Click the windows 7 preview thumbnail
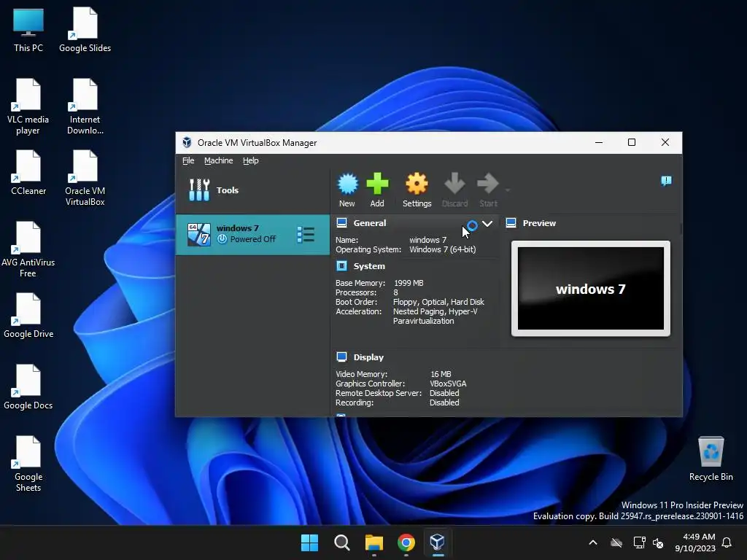The width and height of the screenshot is (747, 560). coord(591,289)
